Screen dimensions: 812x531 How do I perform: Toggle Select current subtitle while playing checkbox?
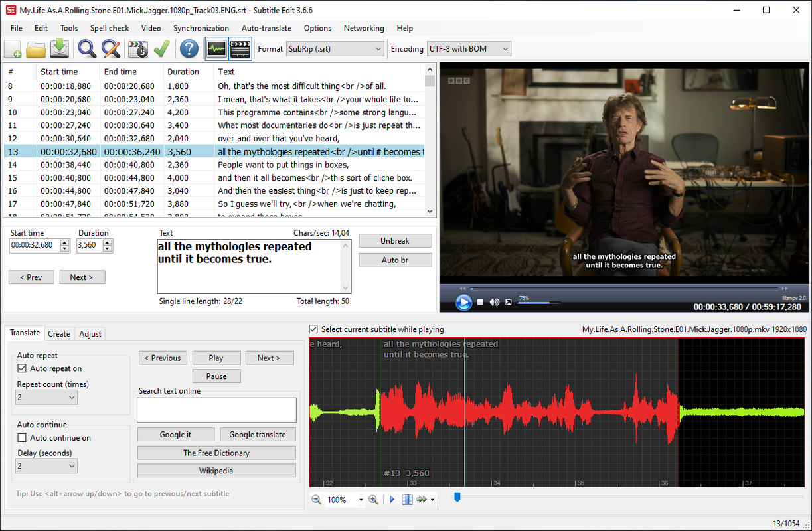point(313,329)
